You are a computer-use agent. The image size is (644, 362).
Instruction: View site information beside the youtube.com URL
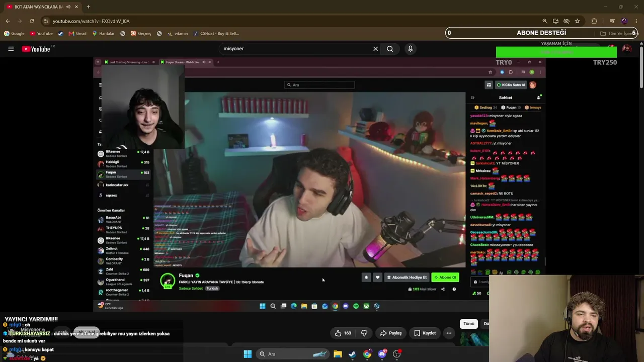click(46, 21)
